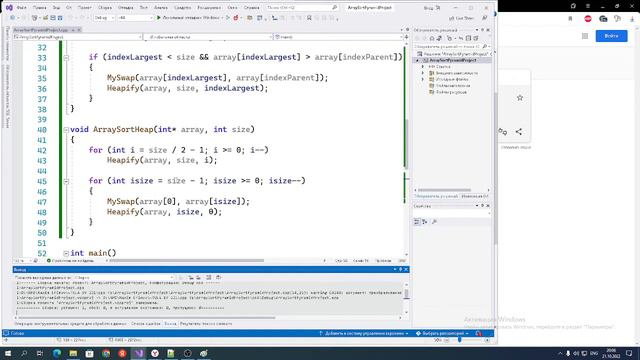Image resolution: width=640 pixels, height=360 pixels.
Task: Start the local Windows debugger
Action: [190, 18]
